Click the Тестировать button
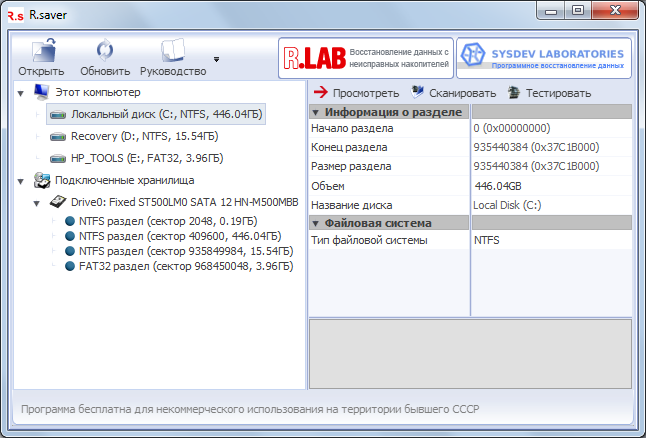 (x=549, y=93)
